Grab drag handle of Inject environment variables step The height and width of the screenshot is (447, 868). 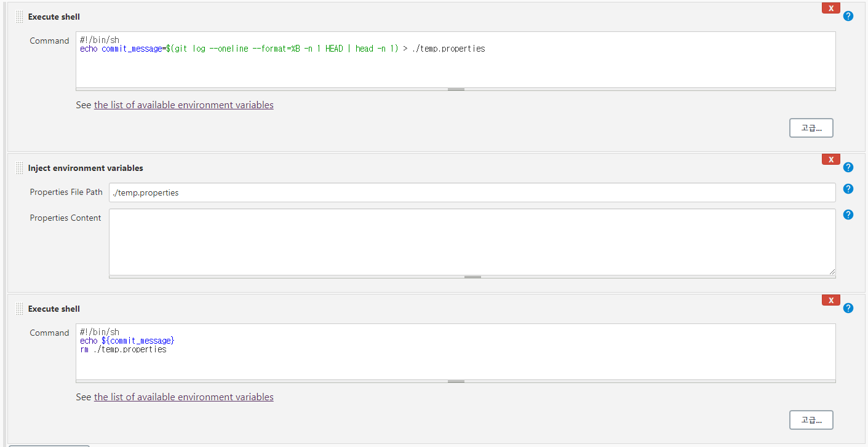[x=20, y=168]
